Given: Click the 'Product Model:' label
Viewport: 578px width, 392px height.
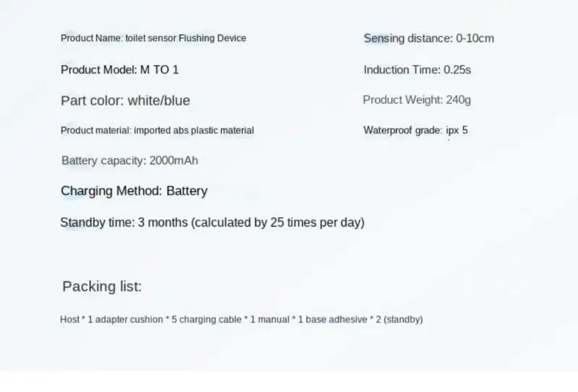Looking at the screenshot, I should click(x=98, y=70).
